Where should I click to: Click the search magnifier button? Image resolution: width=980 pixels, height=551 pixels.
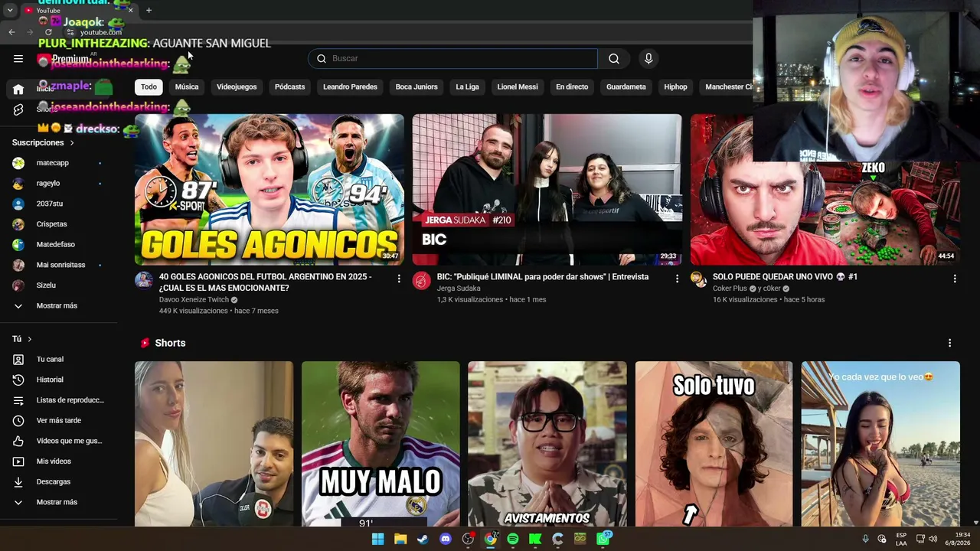(x=614, y=59)
